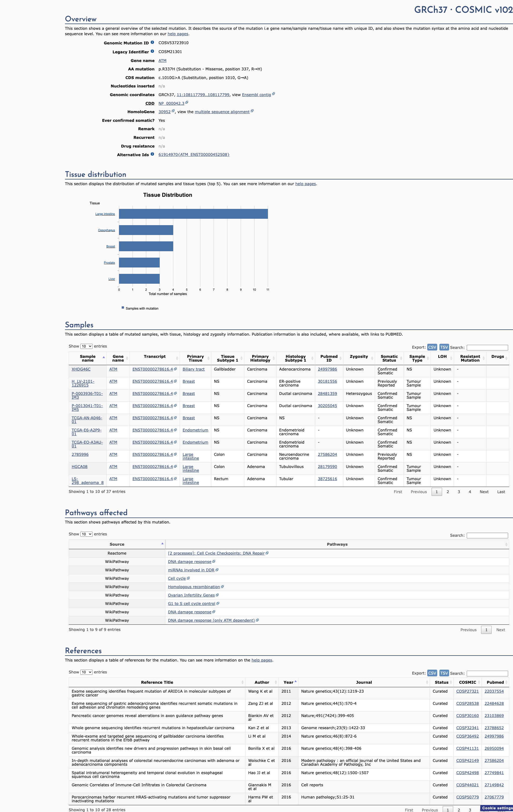Viewport: 513px width, 812px height.
Task: Open Biliary tract tissue link
Action: [x=193, y=369]
